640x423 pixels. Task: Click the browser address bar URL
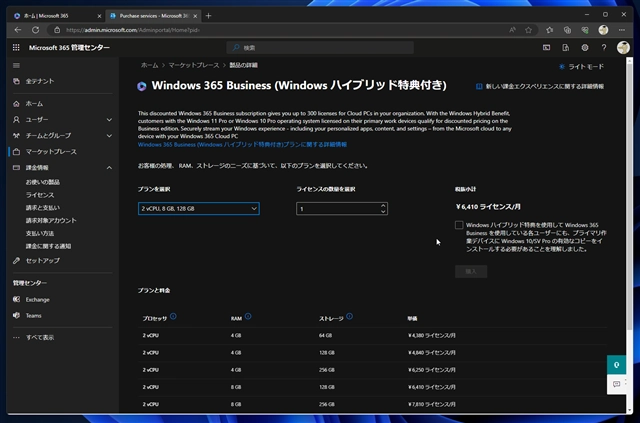[133, 30]
